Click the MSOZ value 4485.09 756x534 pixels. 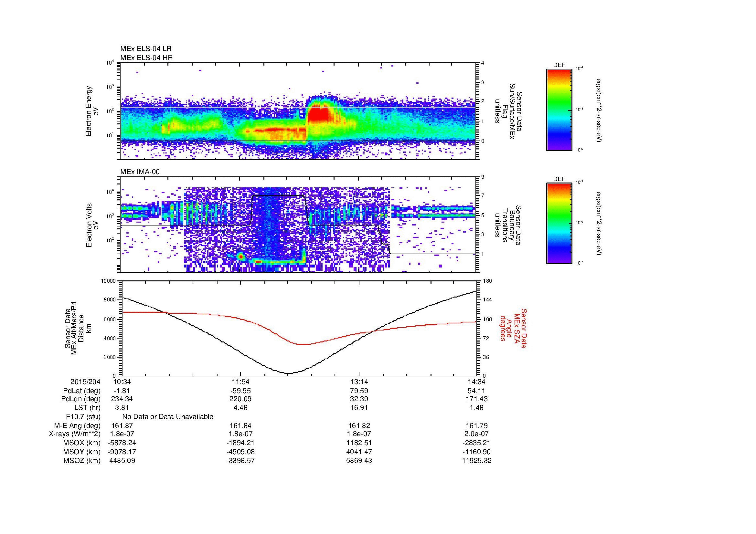coord(122,461)
